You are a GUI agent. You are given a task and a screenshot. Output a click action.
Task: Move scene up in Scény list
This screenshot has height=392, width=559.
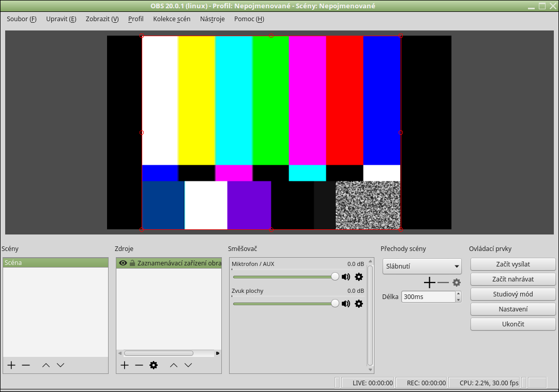(46, 365)
